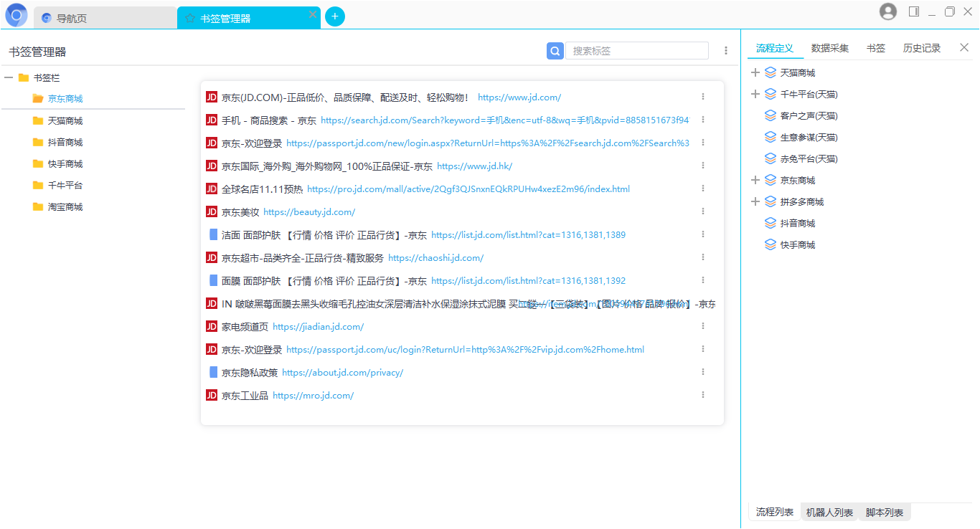Collapse the 书签栏 tree root
This screenshot has width=980, height=529.
click(8, 77)
